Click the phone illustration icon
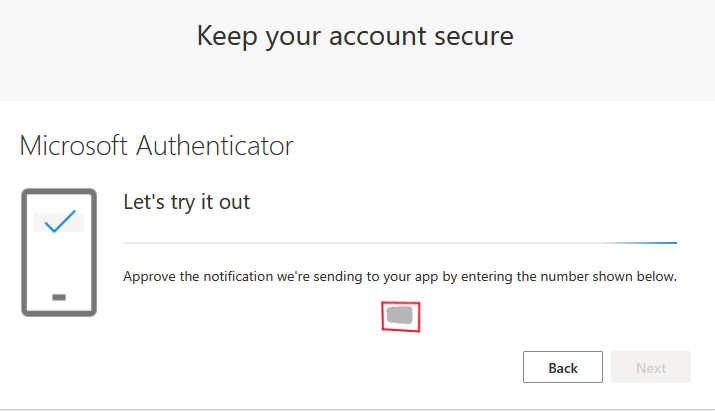The width and height of the screenshot is (715, 411). (x=59, y=252)
